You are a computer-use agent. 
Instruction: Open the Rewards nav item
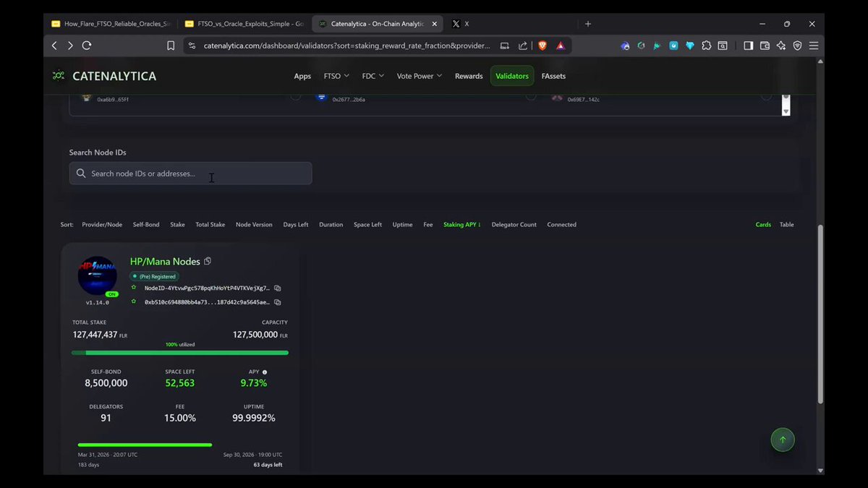pos(469,76)
